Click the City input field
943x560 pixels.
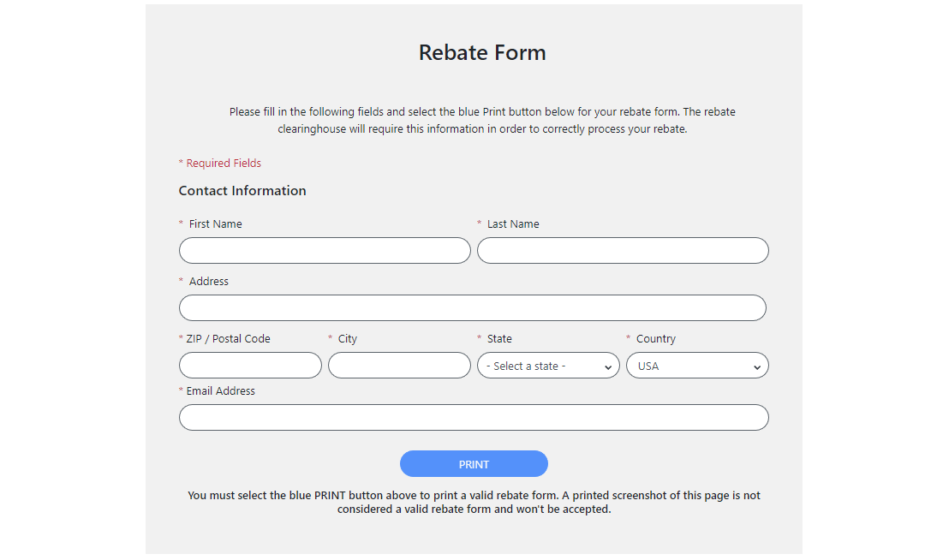399,365
